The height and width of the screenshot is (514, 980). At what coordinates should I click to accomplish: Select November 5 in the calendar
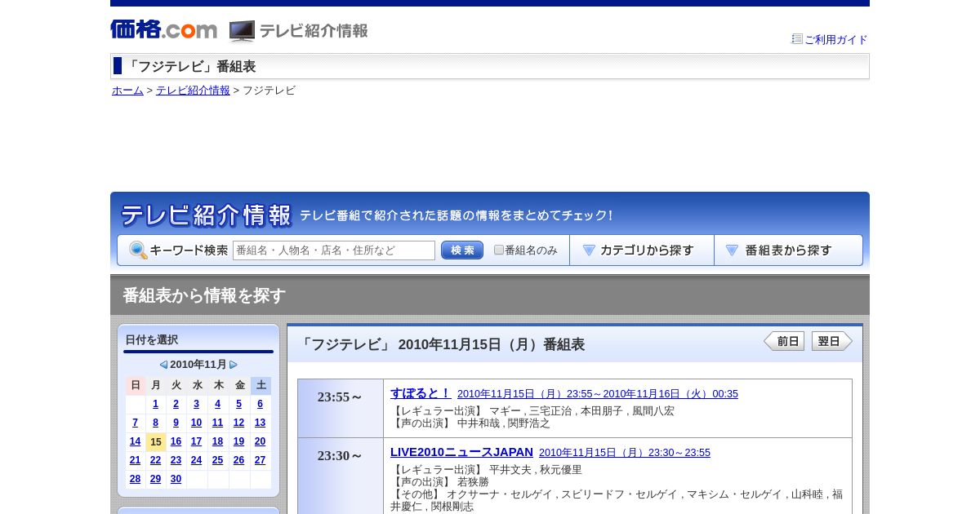pos(238,404)
